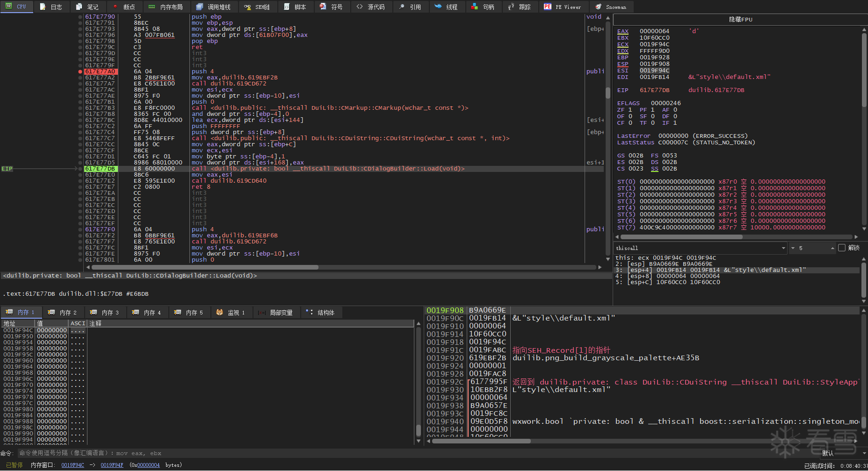The image size is (868, 471).
Task: Click the 地址 column header in dump
Action: point(18,323)
